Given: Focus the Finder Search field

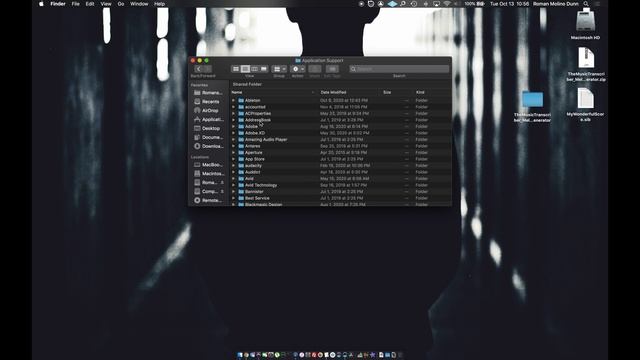Looking at the screenshot, I should pos(399,69).
